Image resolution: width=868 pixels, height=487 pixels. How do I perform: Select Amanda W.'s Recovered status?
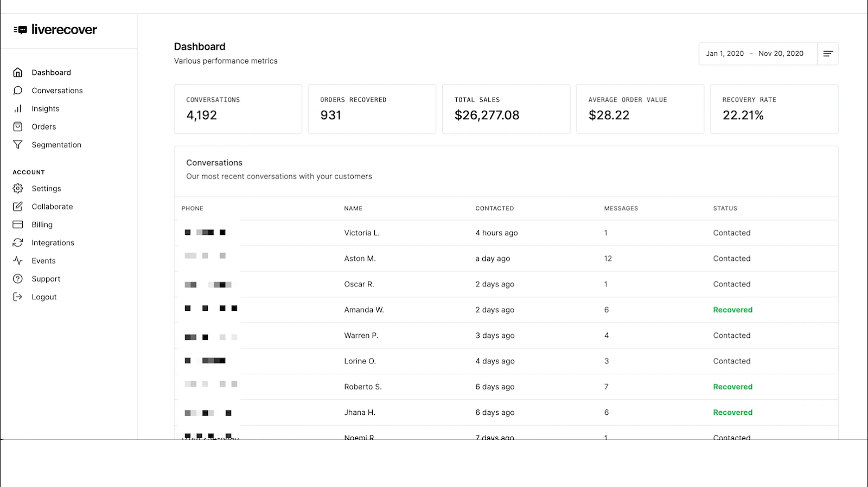(x=732, y=310)
